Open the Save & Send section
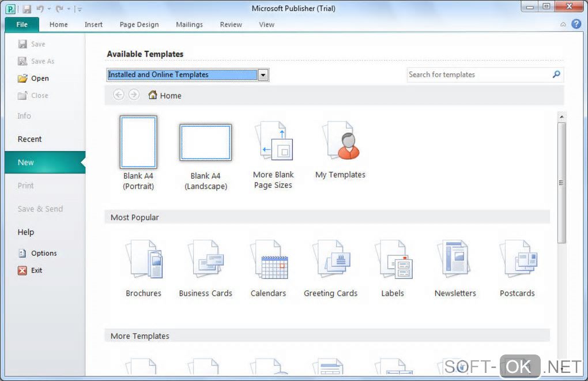This screenshot has width=588, height=381. 40,209
